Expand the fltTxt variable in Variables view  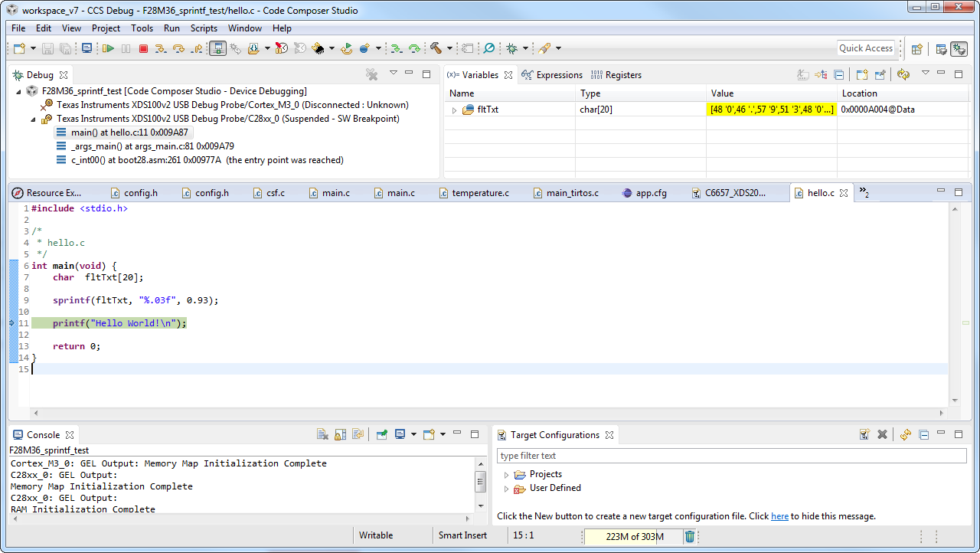point(454,109)
